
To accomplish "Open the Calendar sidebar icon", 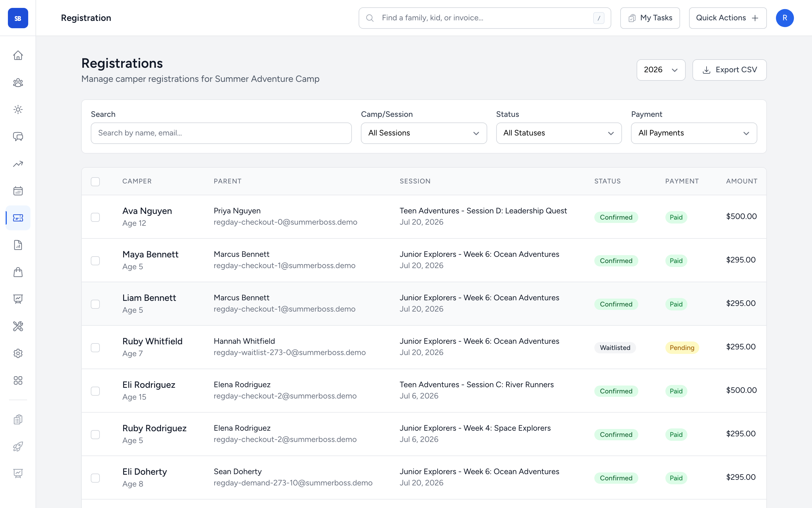I will click(x=18, y=191).
